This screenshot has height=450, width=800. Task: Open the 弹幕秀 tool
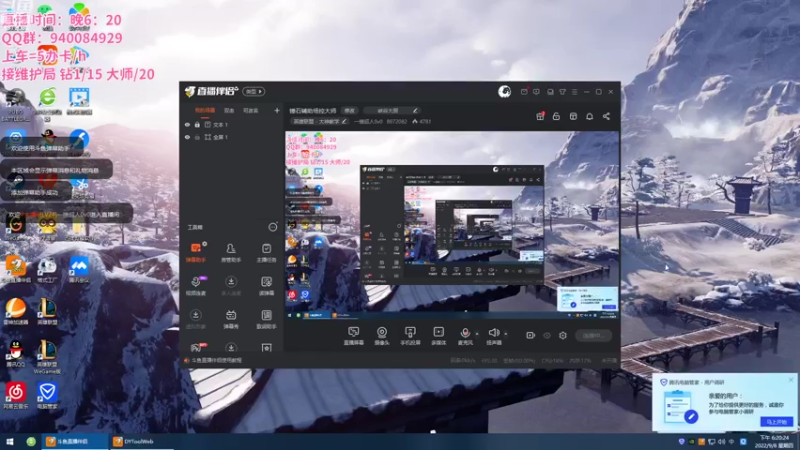(231, 319)
